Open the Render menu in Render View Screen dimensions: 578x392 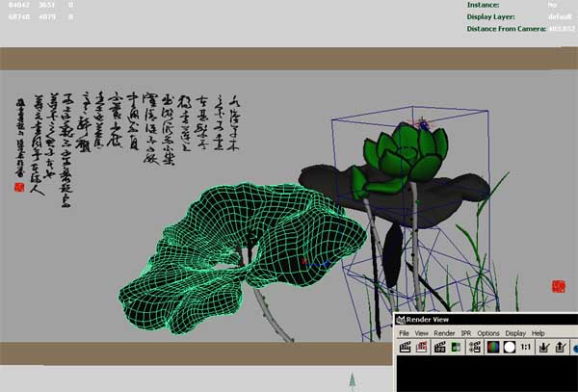coord(444,333)
